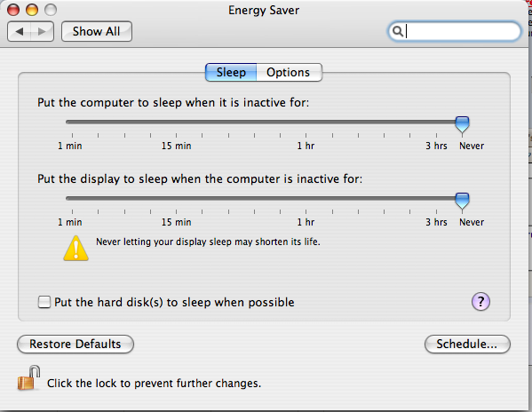Click the computer sleep slider thumb
Viewport: 532px width, 412px height.
462,124
